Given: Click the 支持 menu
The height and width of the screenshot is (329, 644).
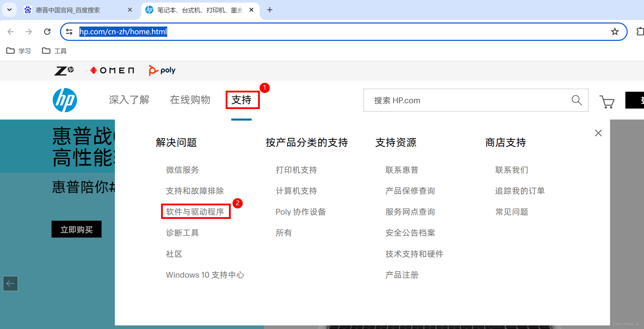Looking at the screenshot, I should (x=241, y=100).
